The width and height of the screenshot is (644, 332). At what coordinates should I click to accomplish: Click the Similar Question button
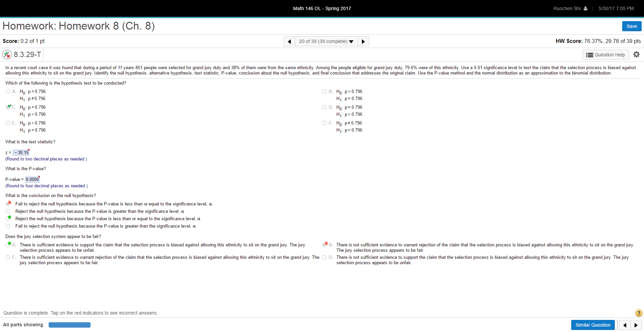[593, 325]
